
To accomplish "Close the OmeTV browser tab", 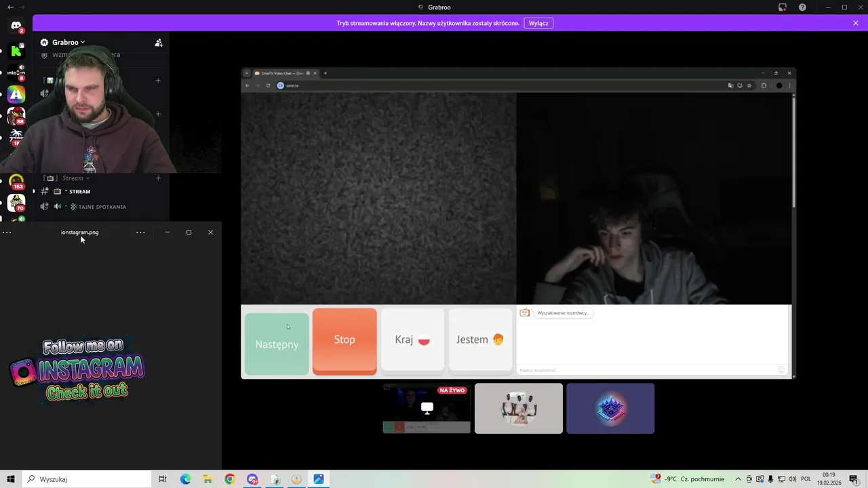I will [315, 73].
